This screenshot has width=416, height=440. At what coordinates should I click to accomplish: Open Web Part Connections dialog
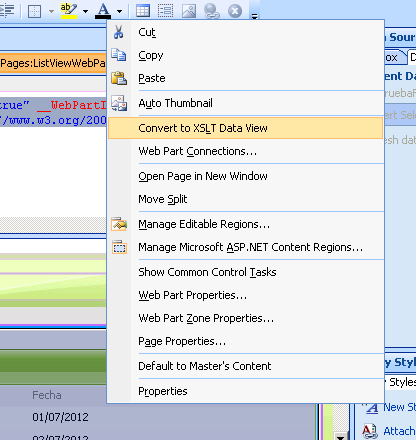tap(246, 151)
